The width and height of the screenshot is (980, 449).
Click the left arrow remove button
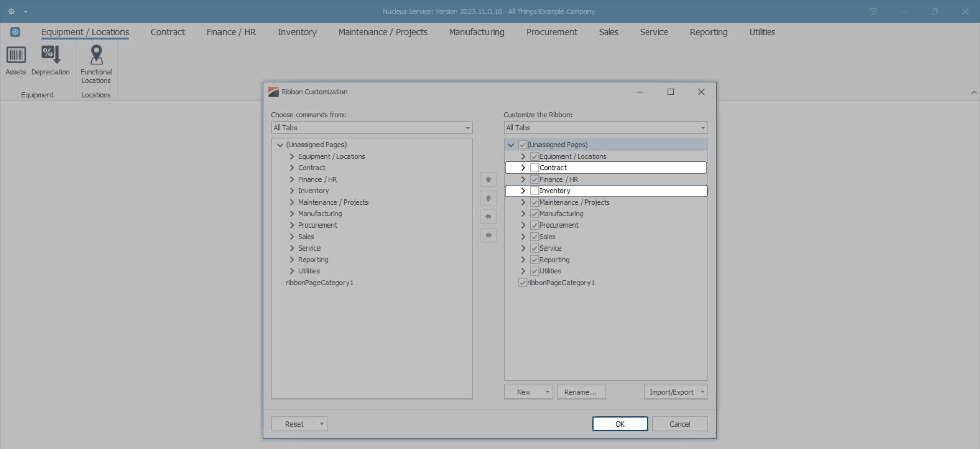488,217
